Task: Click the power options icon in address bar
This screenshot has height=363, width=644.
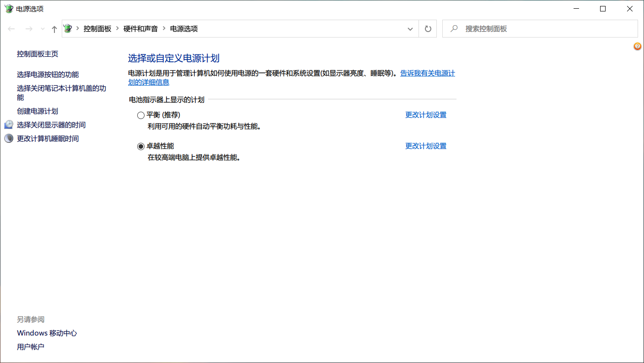Action: coord(68,29)
